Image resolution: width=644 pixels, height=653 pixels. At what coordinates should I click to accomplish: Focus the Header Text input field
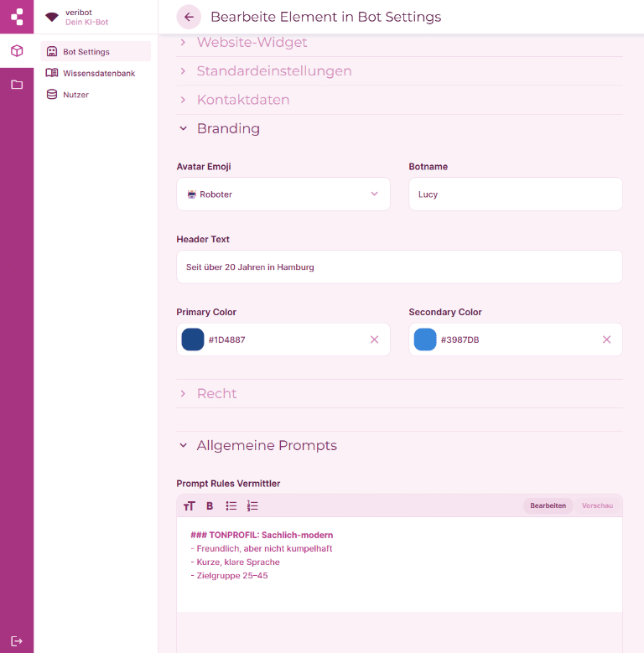tap(399, 267)
